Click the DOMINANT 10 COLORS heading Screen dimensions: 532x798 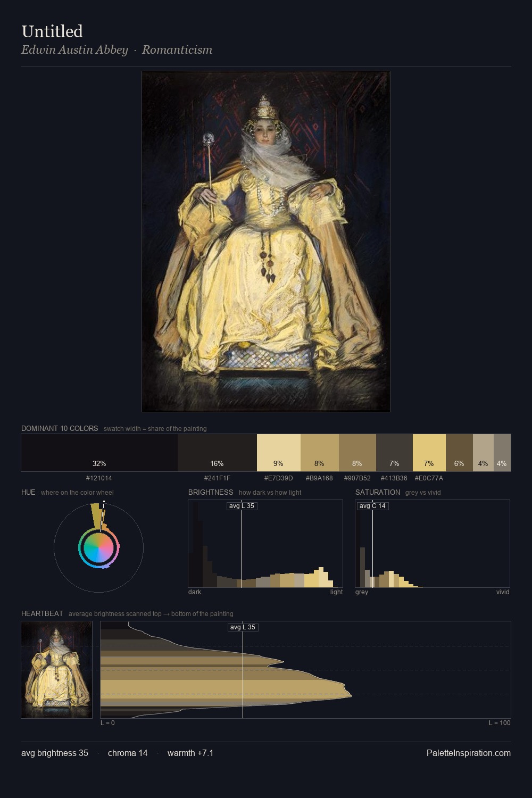point(60,428)
